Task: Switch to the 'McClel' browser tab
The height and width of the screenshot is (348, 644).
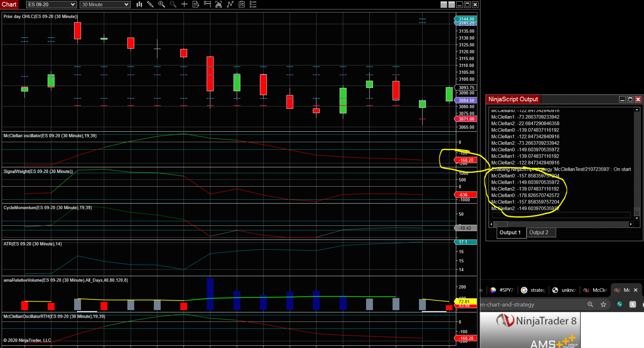Action: click(x=595, y=290)
